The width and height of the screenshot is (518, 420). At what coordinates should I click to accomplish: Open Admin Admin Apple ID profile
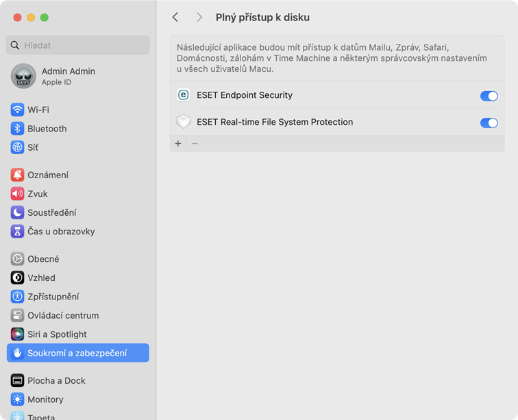pyautogui.click(x=68, y=76)
